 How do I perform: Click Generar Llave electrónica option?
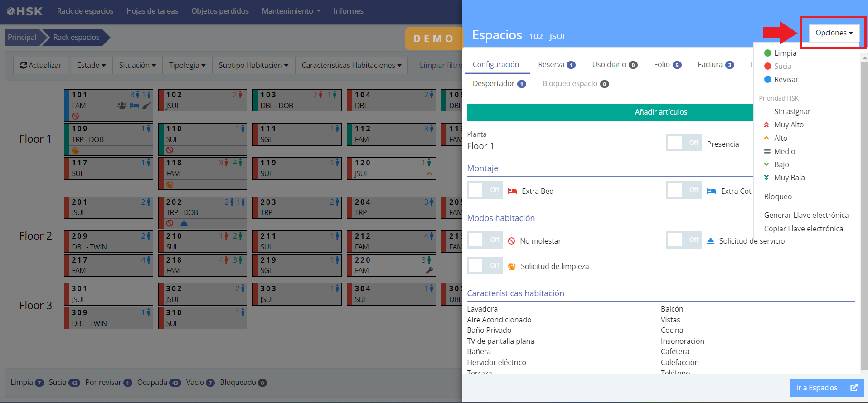tap(806, 216)
